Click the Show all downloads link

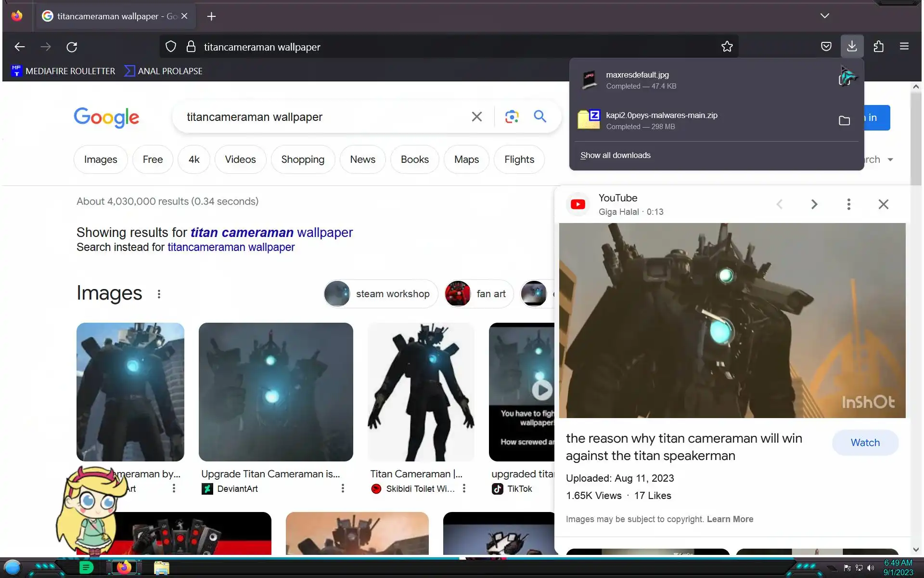coord(615,155)
